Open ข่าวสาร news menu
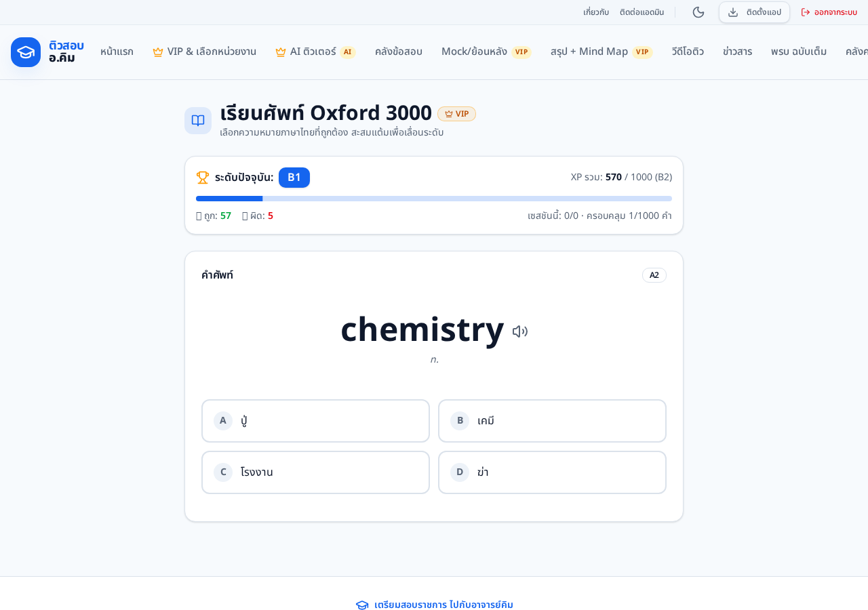The image size is (868, 610). pos(737,52)
